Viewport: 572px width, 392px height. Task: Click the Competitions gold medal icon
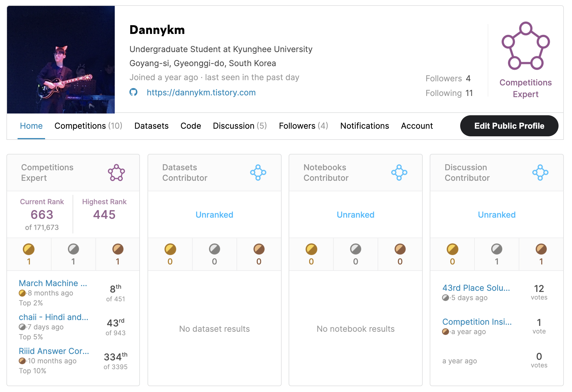coord(29,249)
